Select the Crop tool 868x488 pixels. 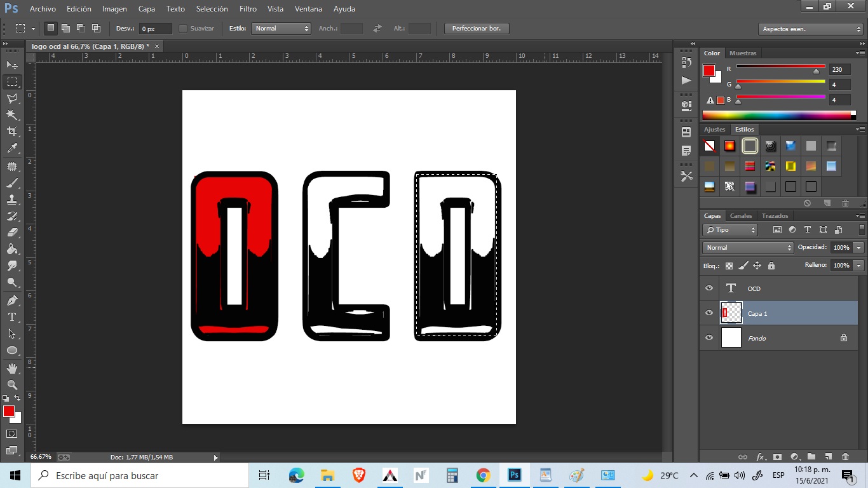12,131
